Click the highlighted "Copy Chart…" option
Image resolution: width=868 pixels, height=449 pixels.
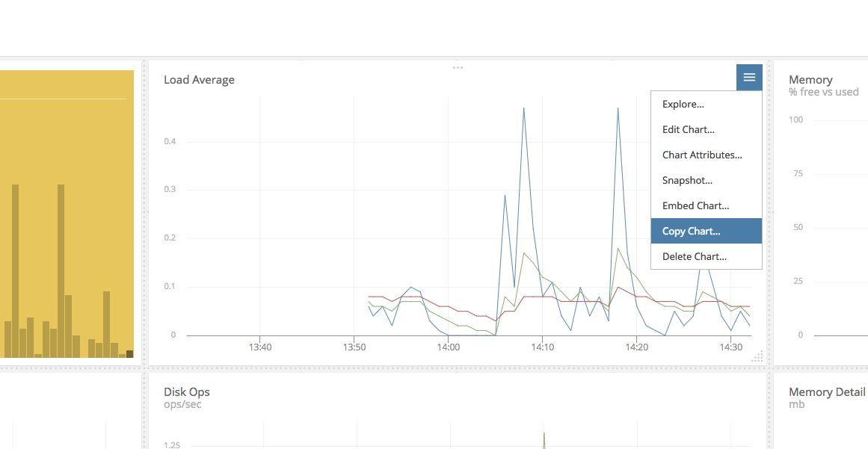coord(689,231)
